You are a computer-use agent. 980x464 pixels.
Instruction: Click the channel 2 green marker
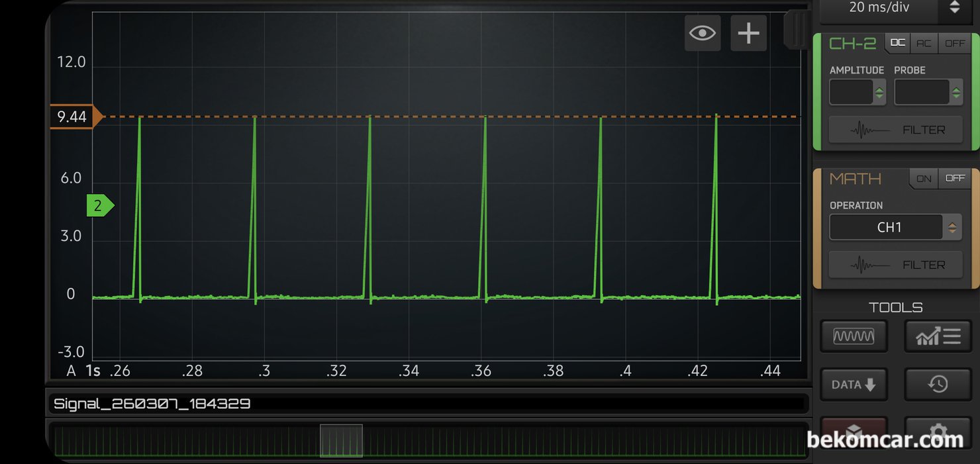(99, 206)
